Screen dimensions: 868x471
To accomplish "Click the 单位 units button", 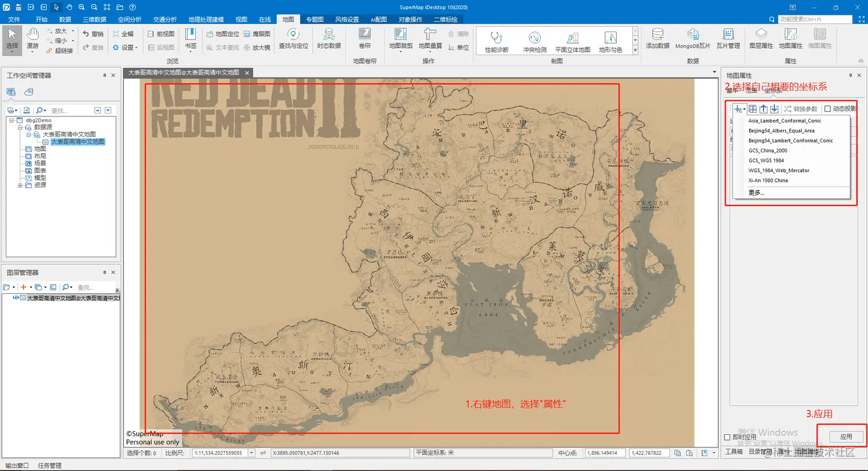I will pyautogui.click(x=459, y=48).
